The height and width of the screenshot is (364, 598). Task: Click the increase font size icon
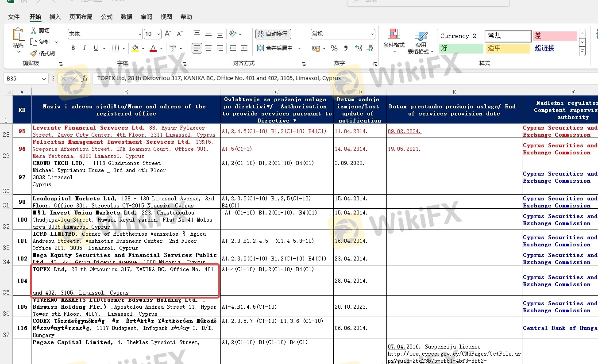[168, 34]
